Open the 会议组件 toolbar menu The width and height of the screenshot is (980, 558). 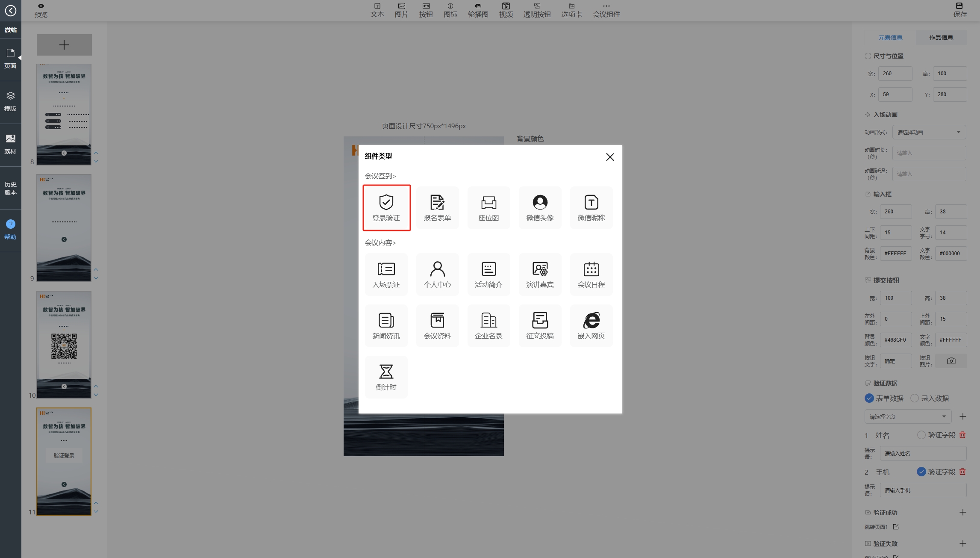tap(606, 10)
